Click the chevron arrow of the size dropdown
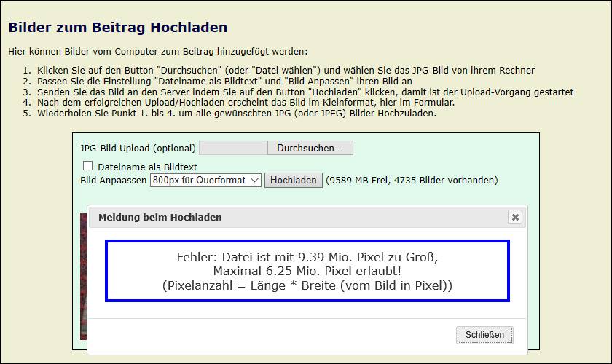This screenshot has height=364, width=612. 254,180
